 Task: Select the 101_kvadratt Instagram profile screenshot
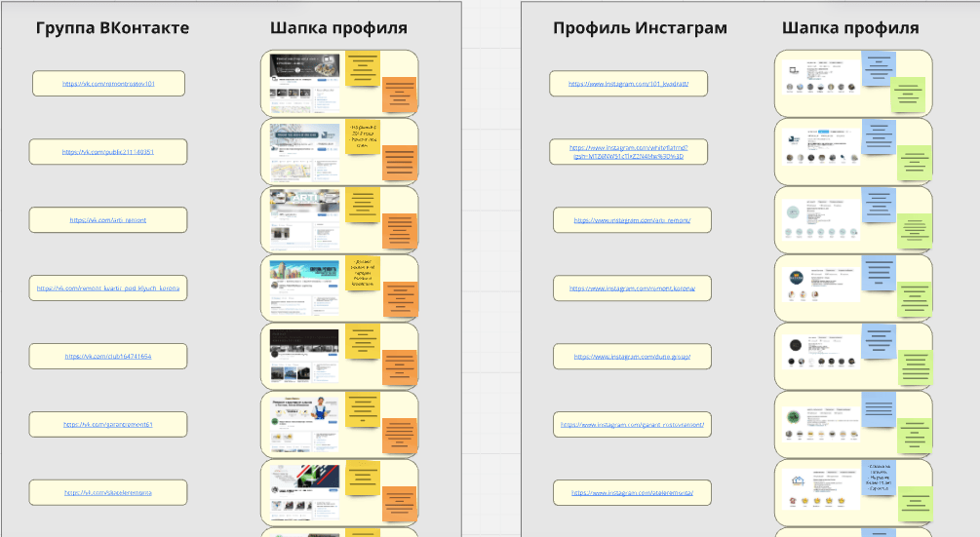coord(821,77)
